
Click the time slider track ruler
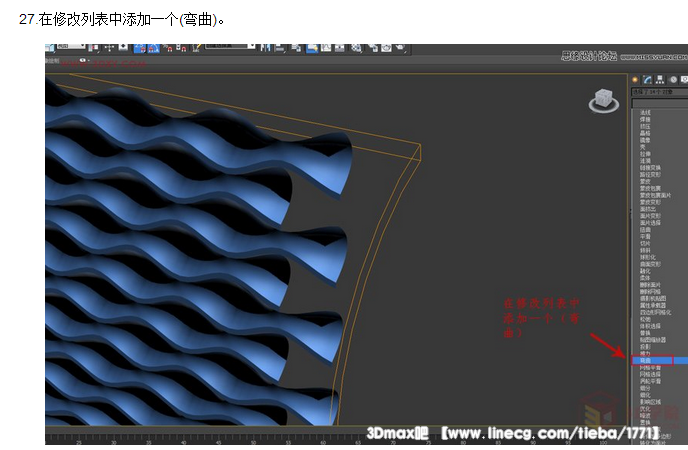click(337, 440)
